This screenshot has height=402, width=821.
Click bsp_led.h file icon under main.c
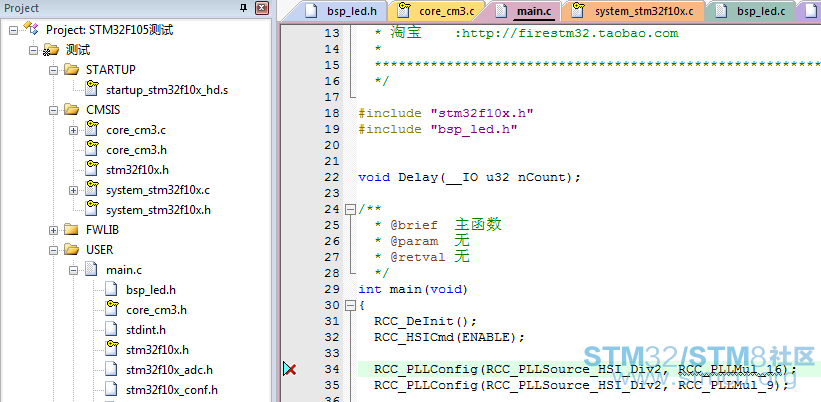(112, 290)
